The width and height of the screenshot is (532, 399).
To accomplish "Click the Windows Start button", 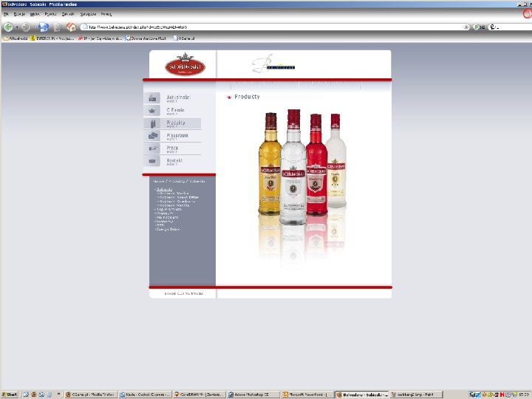I will click(x=10, y=395).
